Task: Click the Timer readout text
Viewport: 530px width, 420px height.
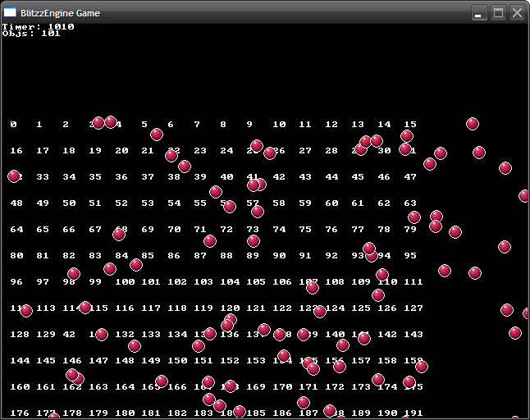Action: (x=38, y=26)
